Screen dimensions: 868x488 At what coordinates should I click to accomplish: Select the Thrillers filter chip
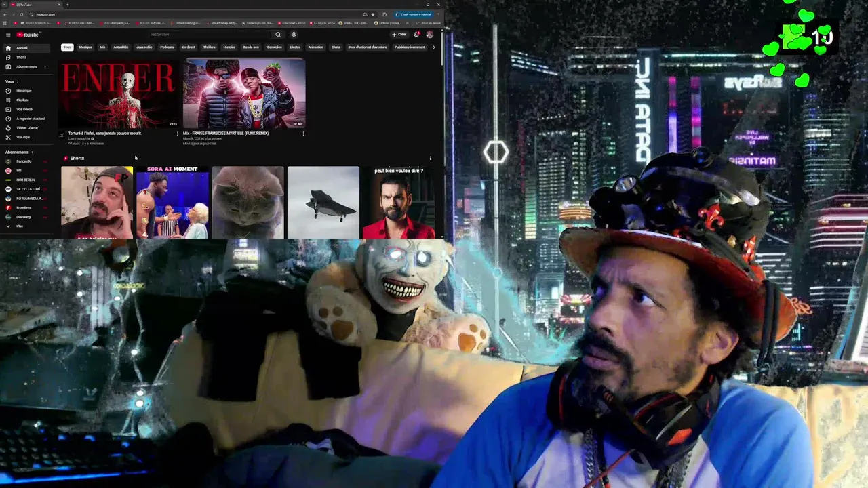pyautogui.click(x=210, y=47)
